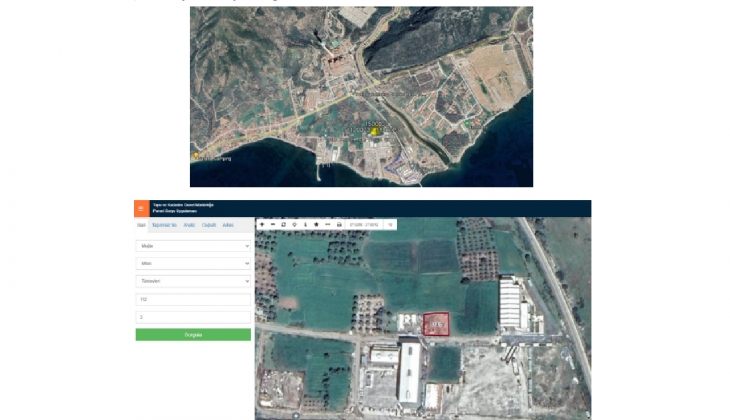Click the print icon in map toolbar

coord(339,225)
